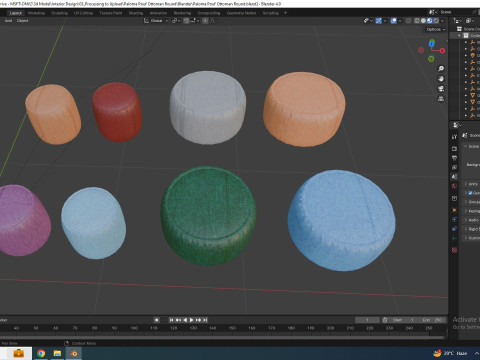Open the World properties tab icon

coord(454,186)
